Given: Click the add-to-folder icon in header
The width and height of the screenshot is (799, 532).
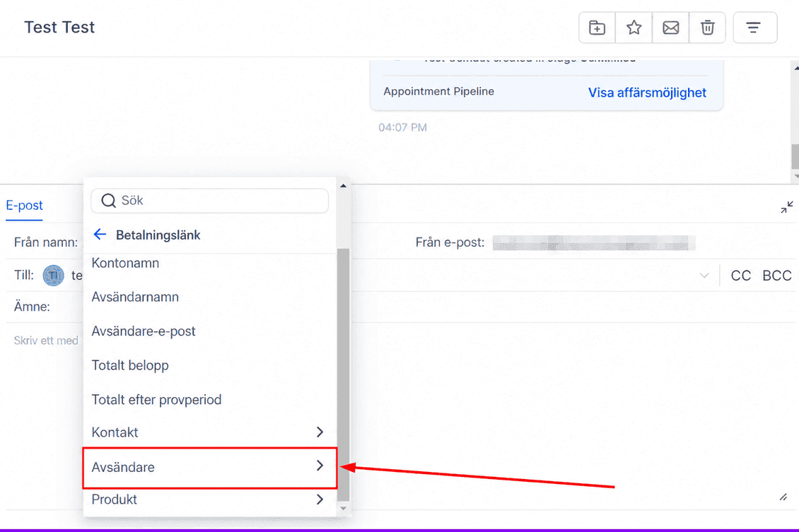Looking at the screenshot, I should 597,28.
